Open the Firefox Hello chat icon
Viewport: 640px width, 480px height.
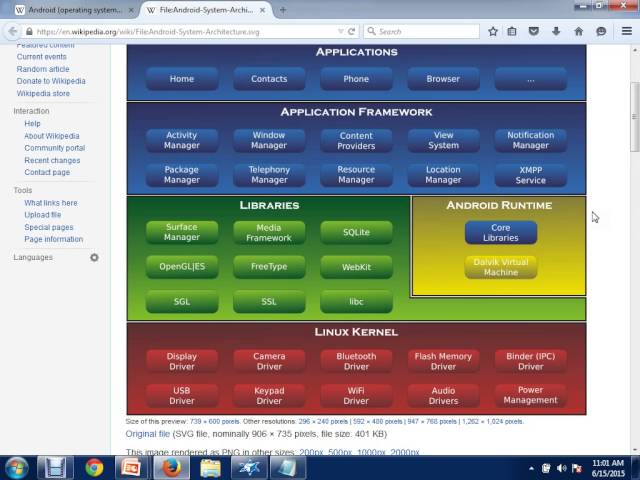click(x=601, y=31)
